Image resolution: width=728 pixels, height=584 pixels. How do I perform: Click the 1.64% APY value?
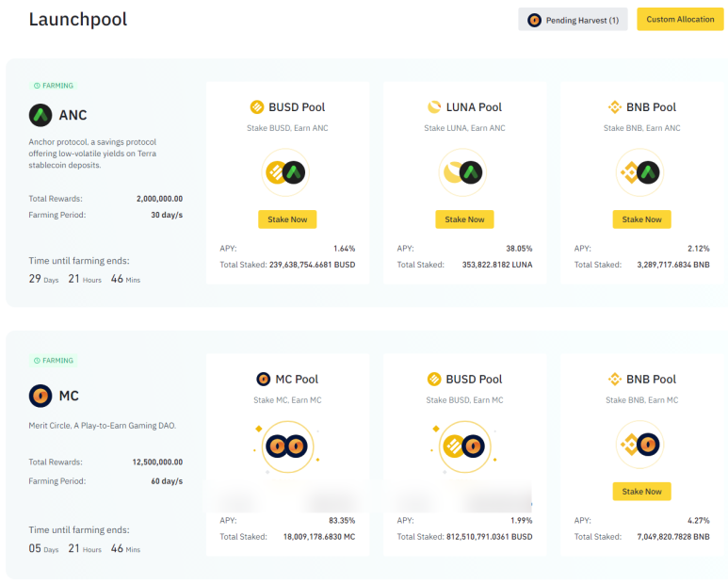coord(344,249)
